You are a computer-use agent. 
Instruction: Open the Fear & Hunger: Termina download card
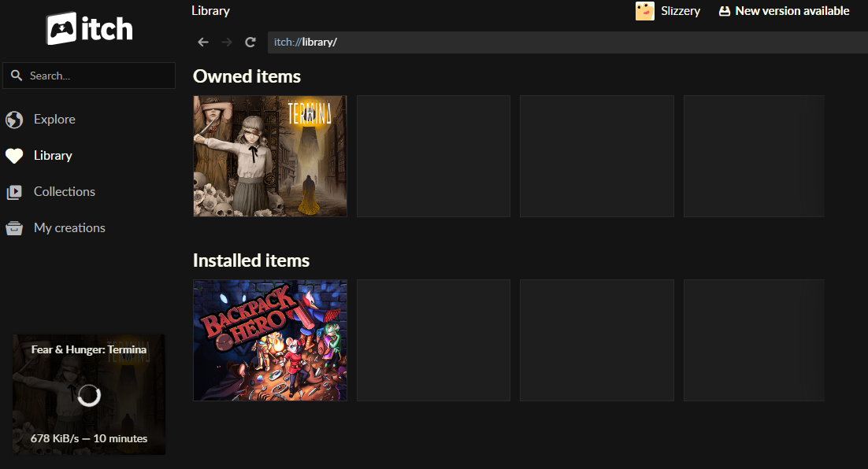coord(89,394)
